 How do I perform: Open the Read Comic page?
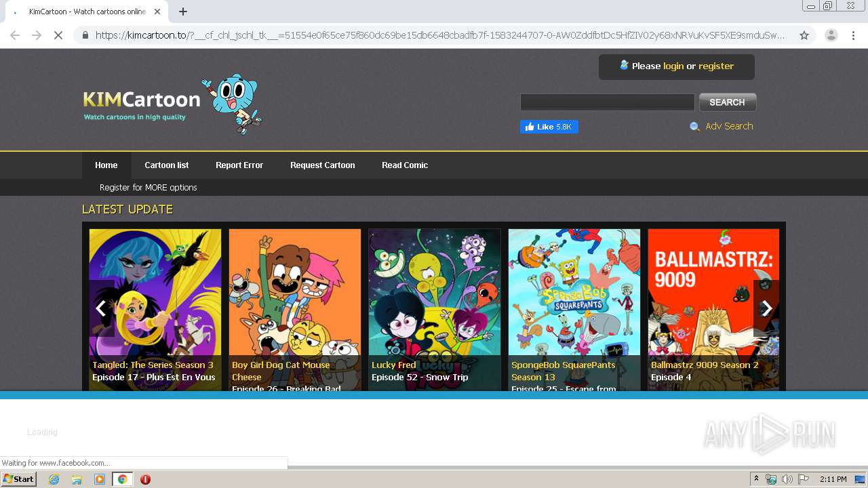405,165
